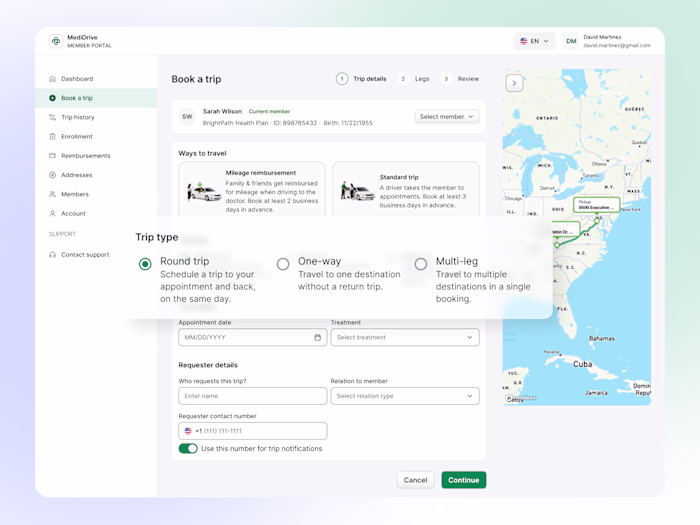The image size is (700, 525).
Task: Open Contact support link
Action: click(96, 255)
